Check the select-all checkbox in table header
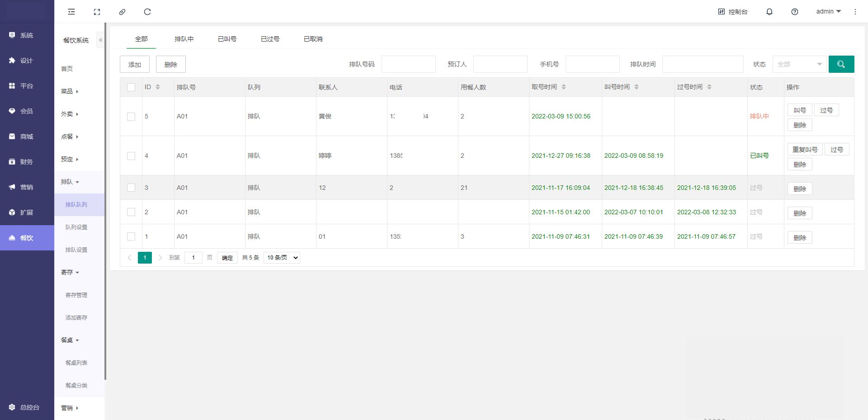This screenshot has height=420, width=868. [131, 87]
